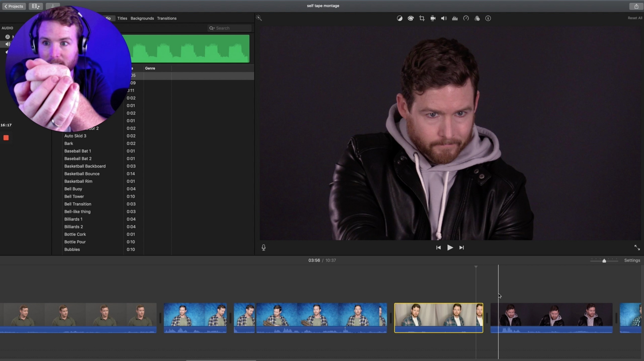Open the volume adjustment control
Image resolution: width=644 pixels, height=361 pixels.
[444, 18]
